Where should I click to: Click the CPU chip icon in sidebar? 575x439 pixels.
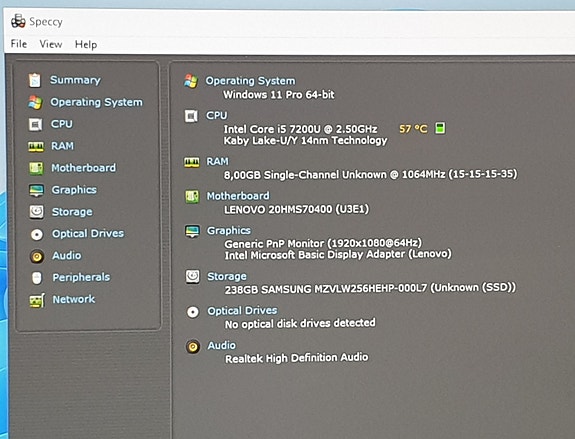click(x=36, y=124)
